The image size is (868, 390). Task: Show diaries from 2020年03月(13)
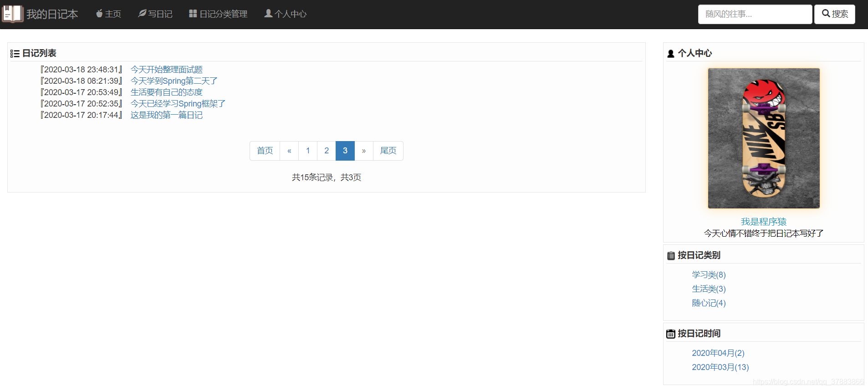pyautogui.click(x=720, y=367)
